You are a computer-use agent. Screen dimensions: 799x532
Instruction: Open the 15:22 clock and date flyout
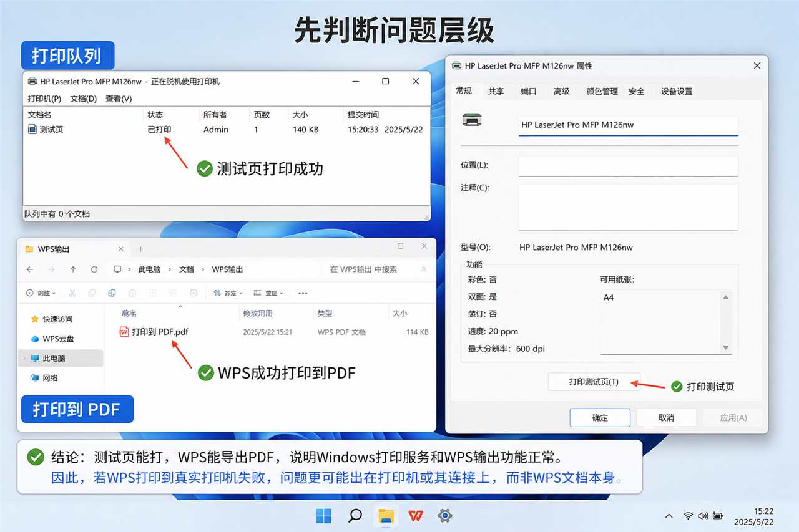(x=753, y=516)
